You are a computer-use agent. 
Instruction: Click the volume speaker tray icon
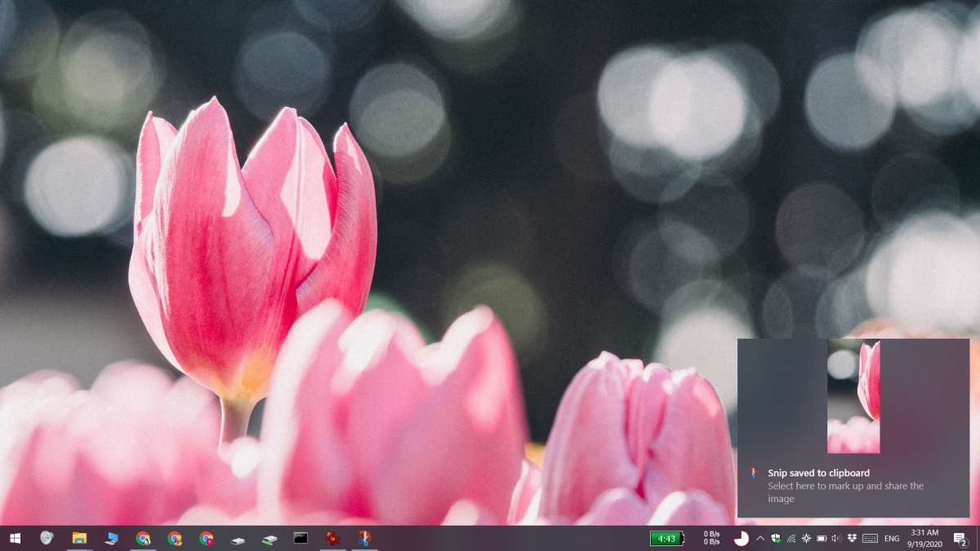(837, 538)
